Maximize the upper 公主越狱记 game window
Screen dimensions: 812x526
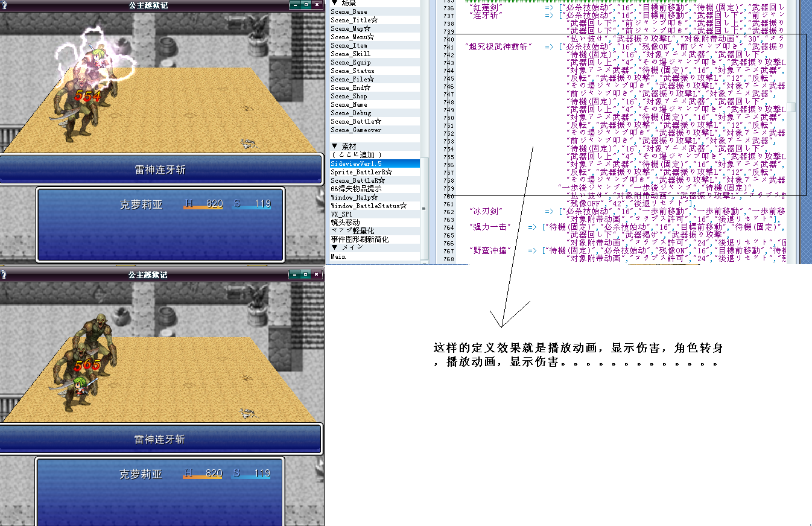(305, 4)
